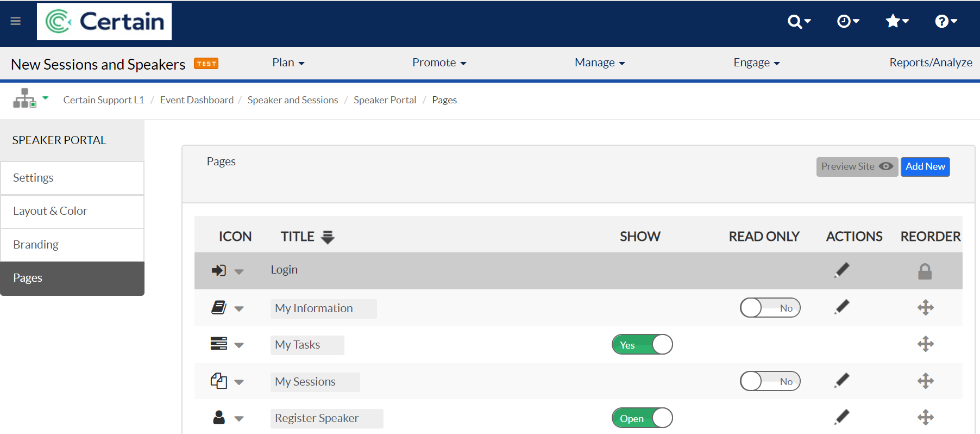Click the Register Speaker person icon
This screenshot has width=980, height=434.
point(219,417)
